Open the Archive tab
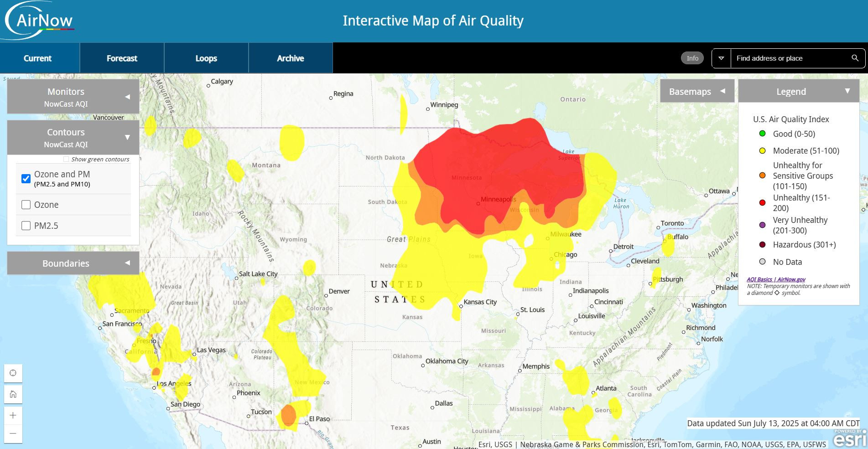Viewport: 868px width, 449px height. pyautogui.click(x=291, y=58)
